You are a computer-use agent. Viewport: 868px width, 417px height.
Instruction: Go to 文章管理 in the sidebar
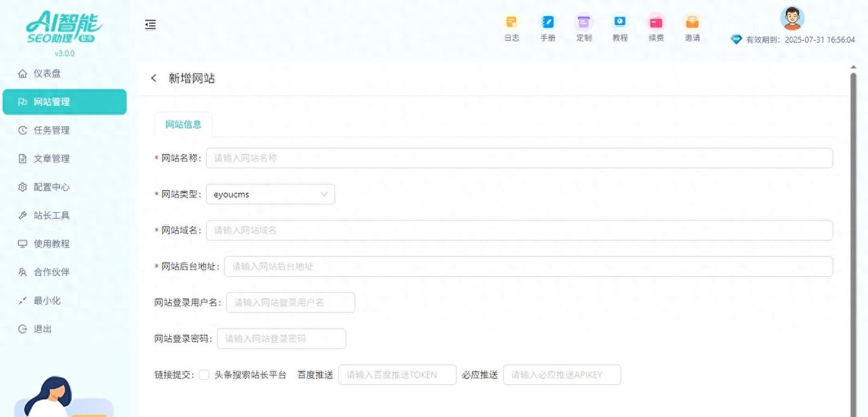pos(52,159)
